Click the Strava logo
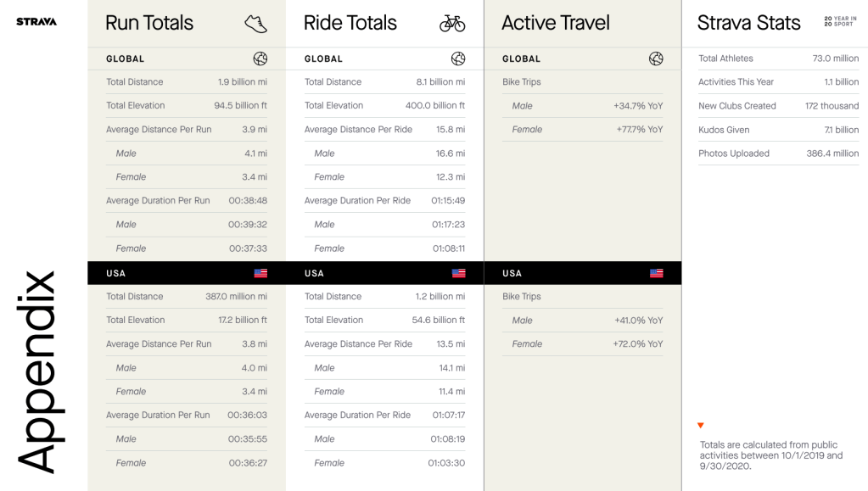The width and height of the screenshot is (868, 491). 36,22
